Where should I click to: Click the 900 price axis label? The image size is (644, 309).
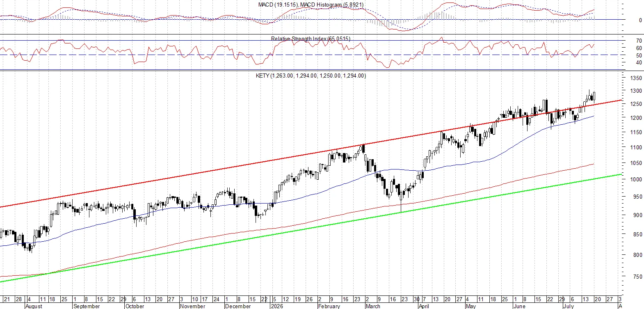(638, 215)
